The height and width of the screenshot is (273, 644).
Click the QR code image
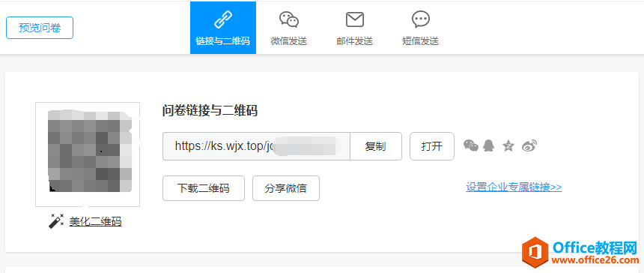[x=88, y=154]
